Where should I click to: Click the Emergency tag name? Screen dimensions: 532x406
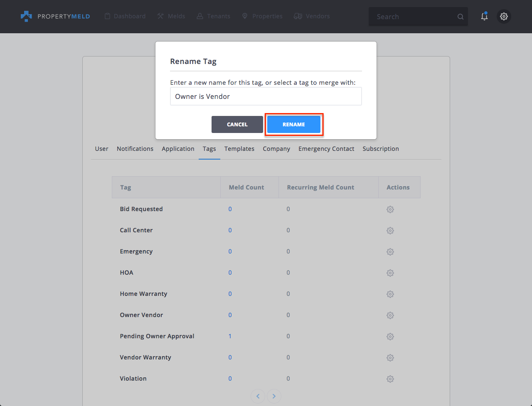click(x=136, y=251)
